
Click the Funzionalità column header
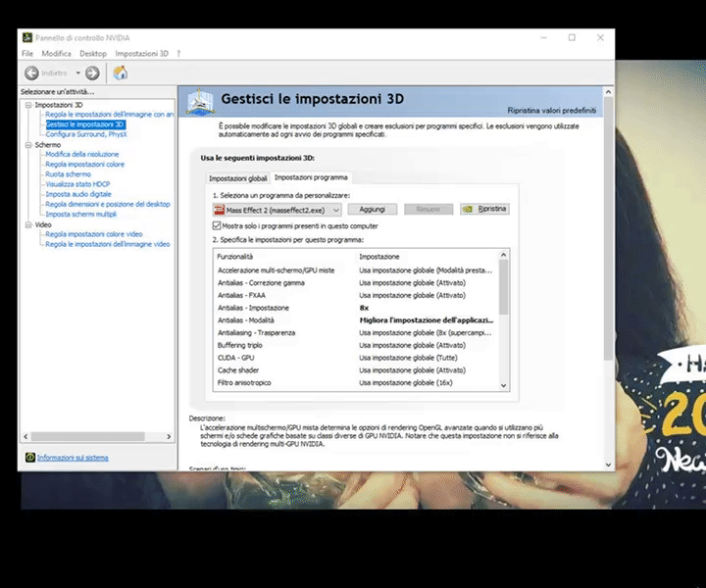[235, 257]
